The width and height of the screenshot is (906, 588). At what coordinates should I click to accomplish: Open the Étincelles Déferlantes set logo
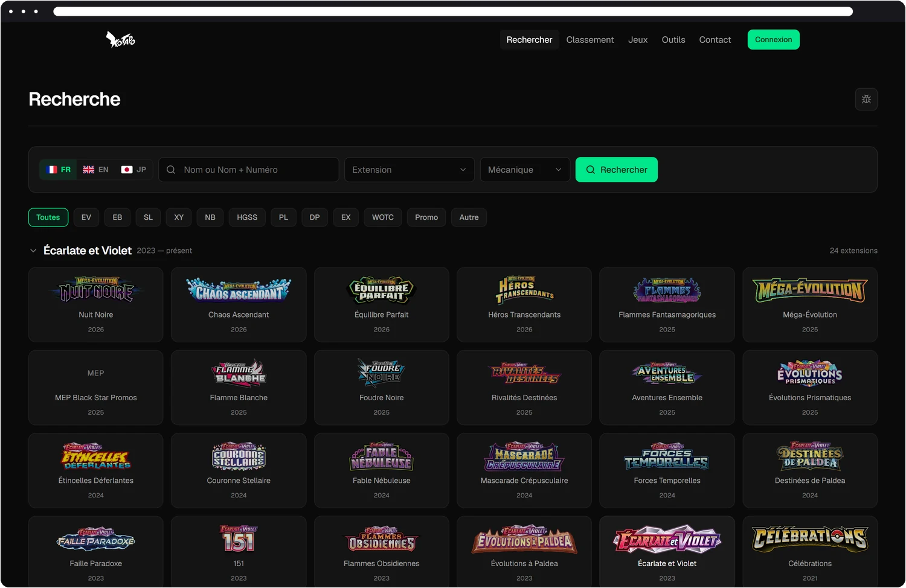click(96, 456)
